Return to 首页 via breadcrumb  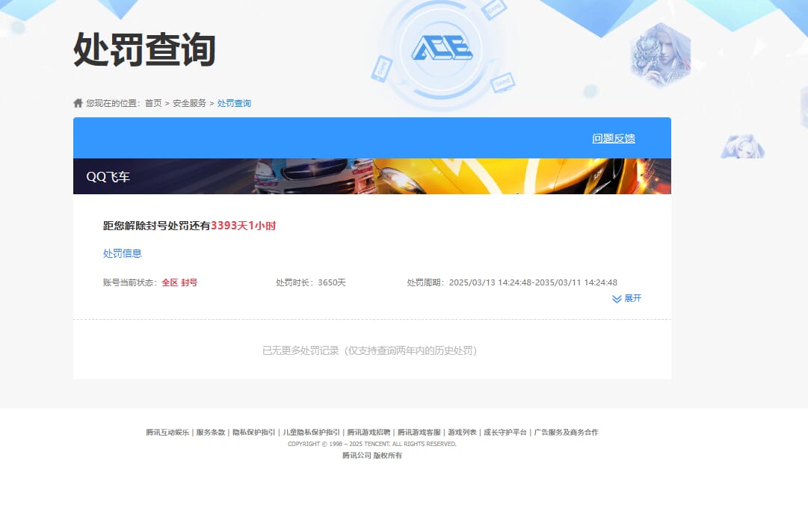click(152, 103)
